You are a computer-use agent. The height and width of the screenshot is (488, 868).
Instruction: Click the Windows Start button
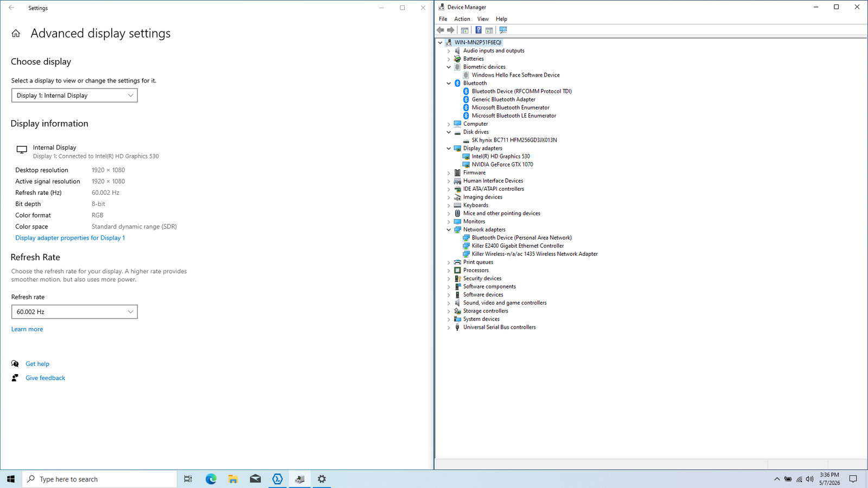point(11,479)
